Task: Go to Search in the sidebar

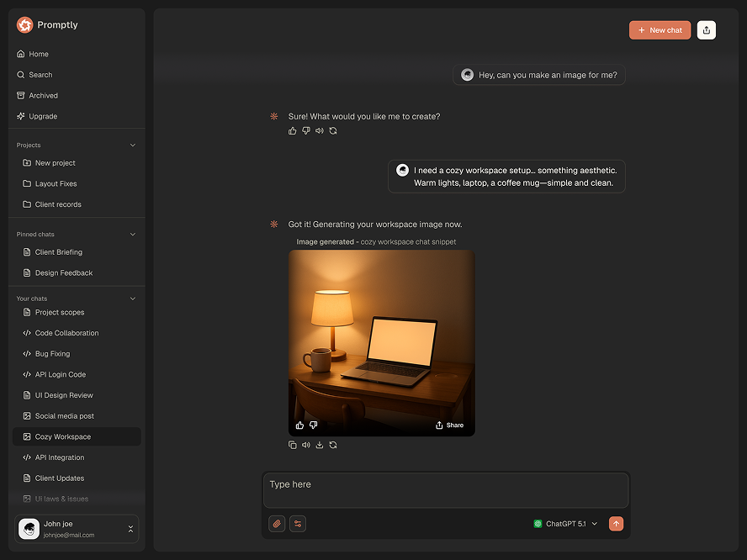Action: click(x=40, y=75)
